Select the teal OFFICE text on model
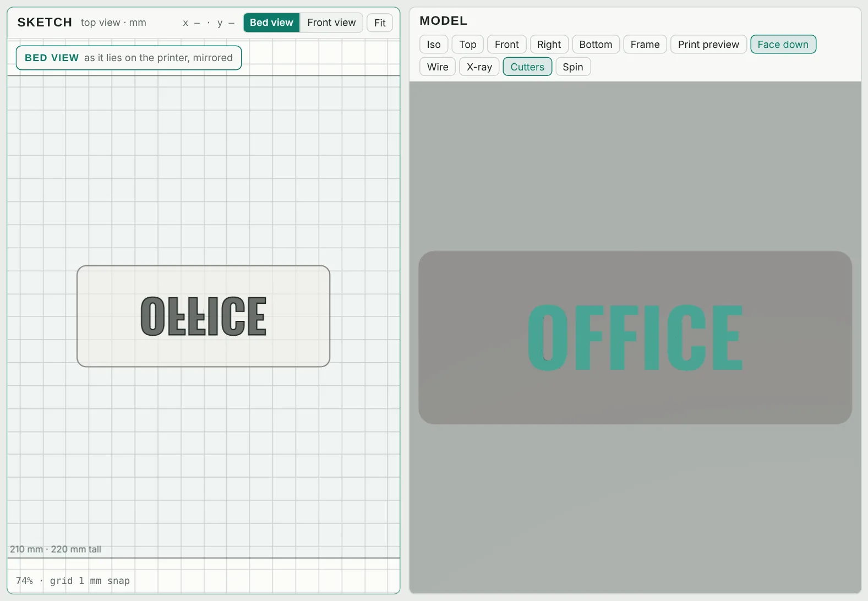Screen dimensions: 868x601 635,337
